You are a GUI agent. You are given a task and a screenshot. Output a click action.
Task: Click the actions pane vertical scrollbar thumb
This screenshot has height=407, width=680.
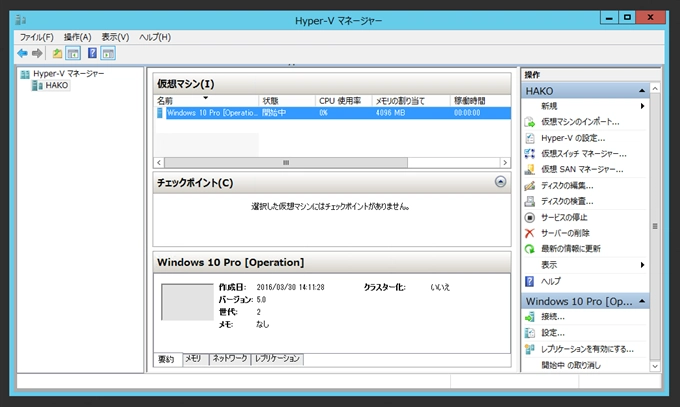[x=655, y=226]
